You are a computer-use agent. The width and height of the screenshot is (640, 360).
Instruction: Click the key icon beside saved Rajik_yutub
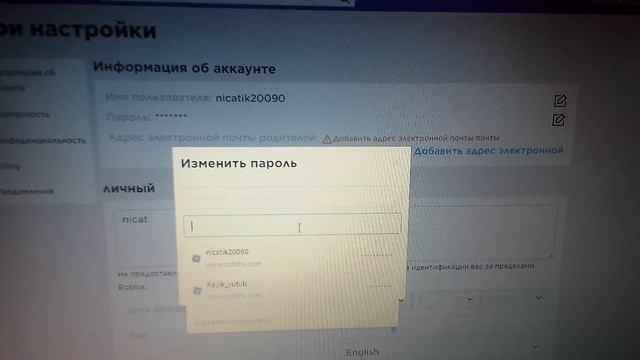point(197,290)
